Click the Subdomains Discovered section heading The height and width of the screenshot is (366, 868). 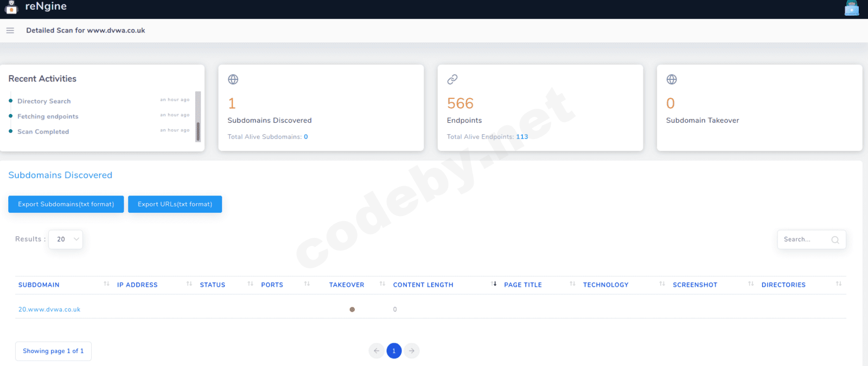point(60,175)
